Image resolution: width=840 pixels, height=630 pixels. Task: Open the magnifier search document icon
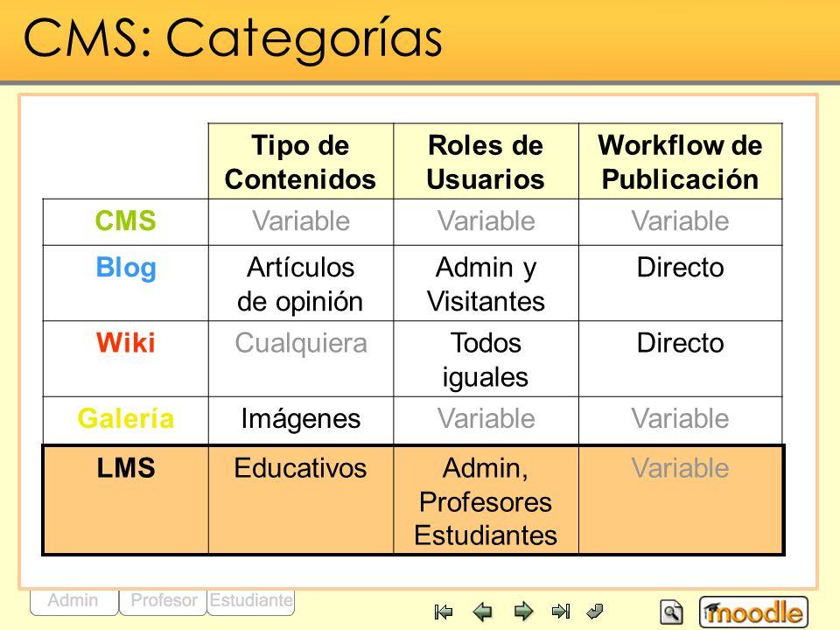click(671, 612)
